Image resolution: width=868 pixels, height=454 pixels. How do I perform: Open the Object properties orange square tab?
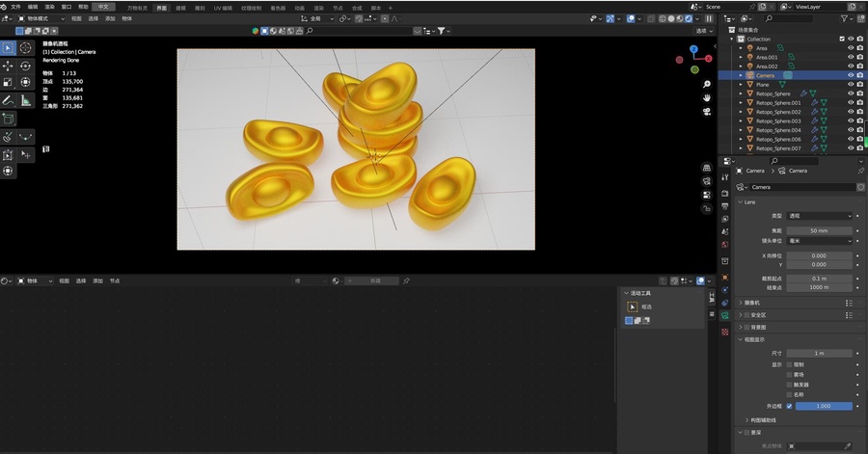click(724, 277)
